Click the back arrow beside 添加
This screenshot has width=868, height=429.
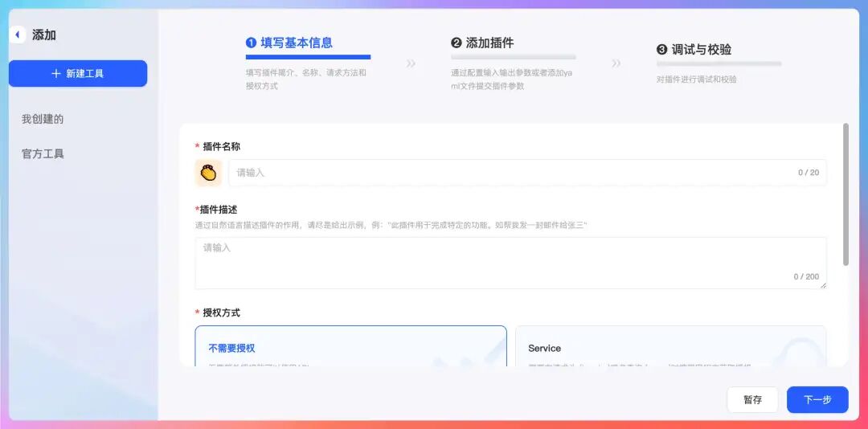tap(17, 35)
